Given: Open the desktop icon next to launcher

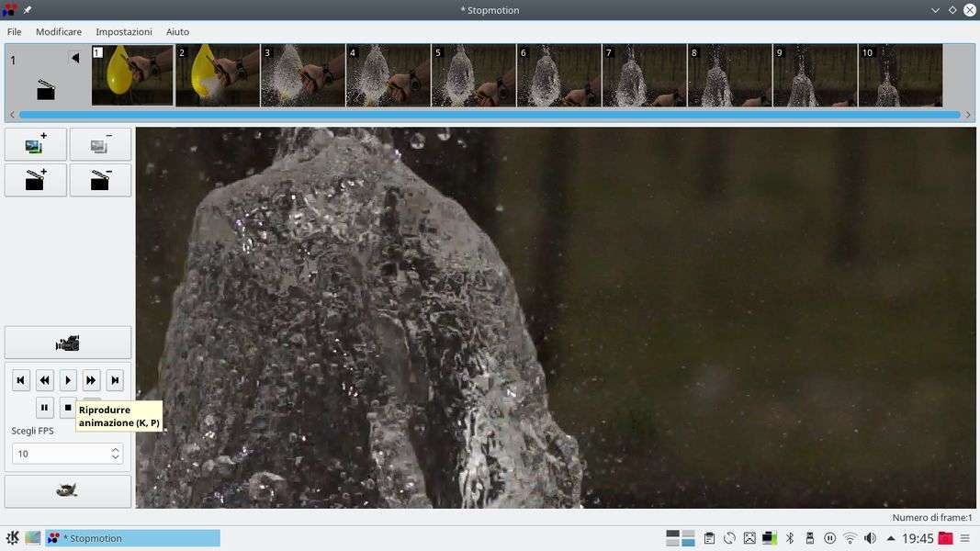Looking at the screenshot, I should click(32, 538).
